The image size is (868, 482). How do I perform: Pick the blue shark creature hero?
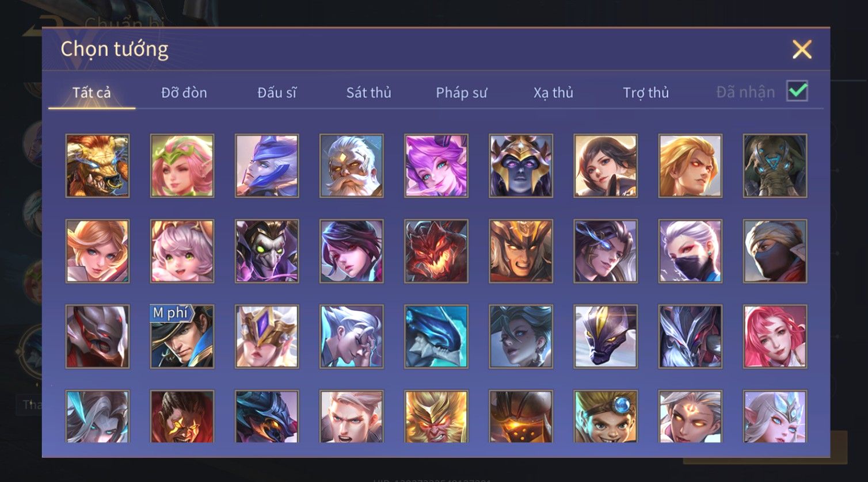436,336
